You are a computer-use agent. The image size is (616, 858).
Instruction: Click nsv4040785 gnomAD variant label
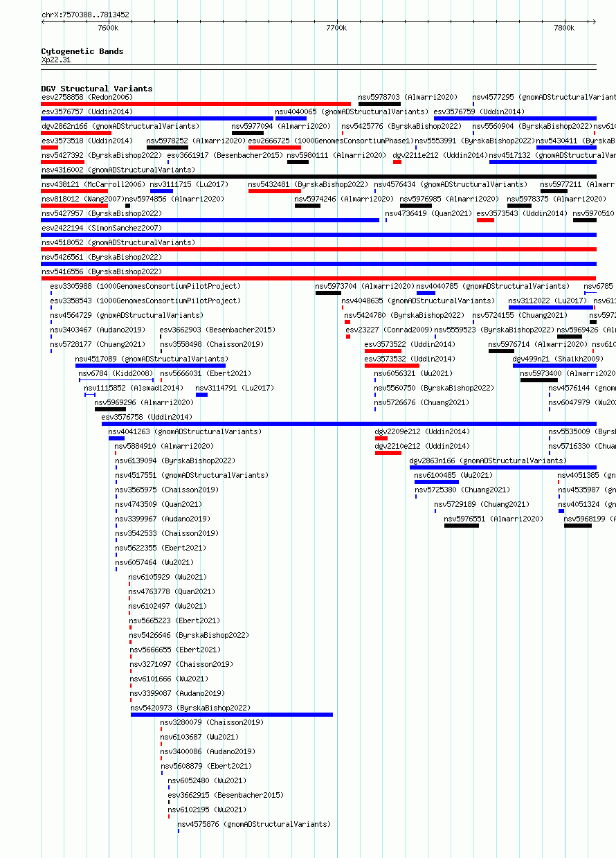(x=493, y=287)
